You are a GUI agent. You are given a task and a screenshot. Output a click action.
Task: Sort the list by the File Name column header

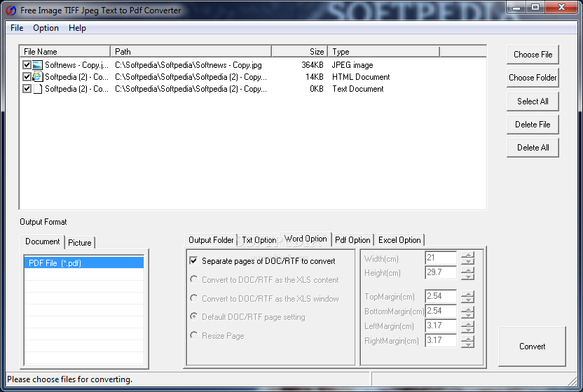(65, 51)
